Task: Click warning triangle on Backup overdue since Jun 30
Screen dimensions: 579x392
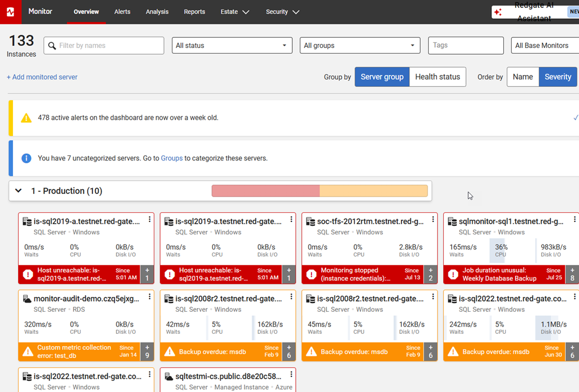Action: coord(453,352)
